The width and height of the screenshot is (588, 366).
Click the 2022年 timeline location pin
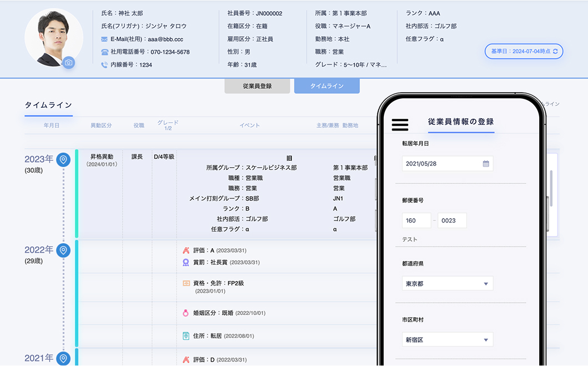click(63, 250)
